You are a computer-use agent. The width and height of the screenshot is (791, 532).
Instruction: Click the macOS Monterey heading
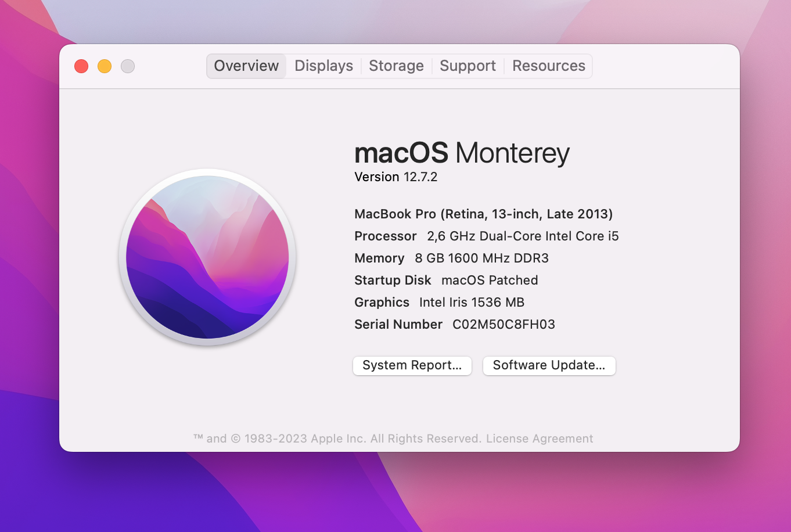(462, 153)
